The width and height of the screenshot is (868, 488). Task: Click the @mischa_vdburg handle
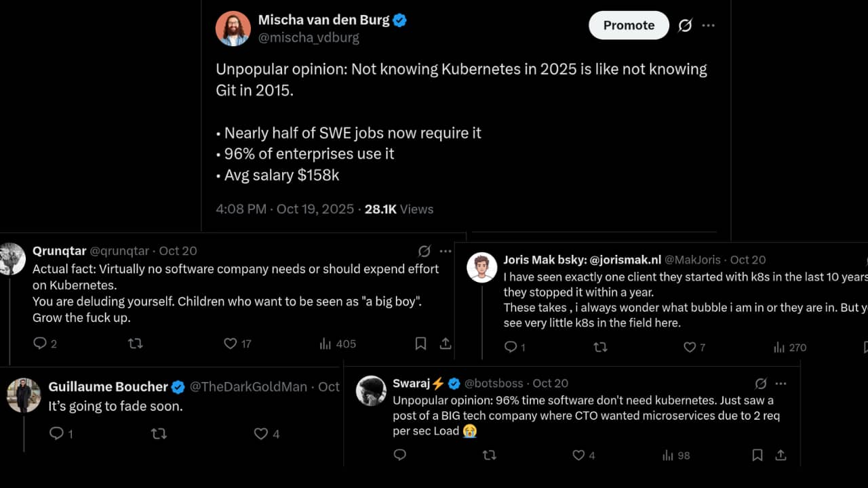tap(309, 38)
